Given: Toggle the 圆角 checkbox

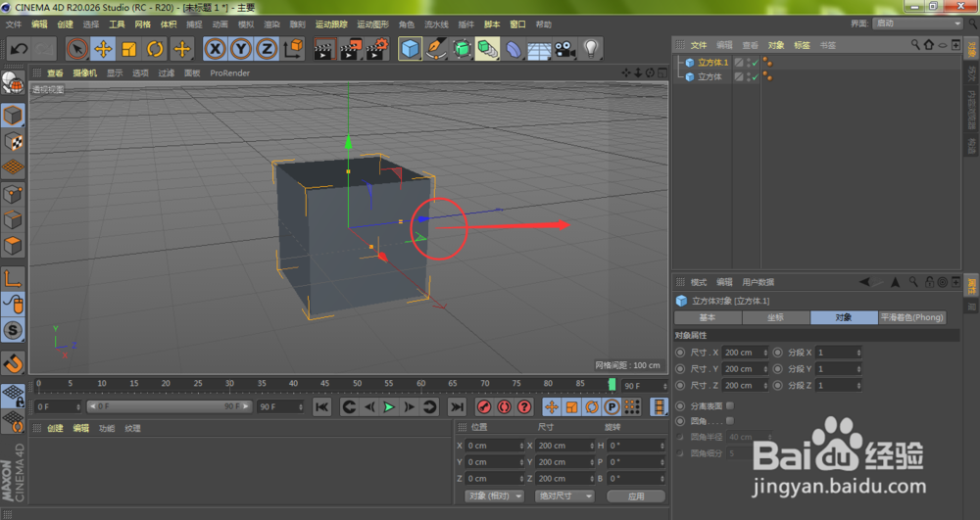Looking at the screenshot, I should [730, 421].
